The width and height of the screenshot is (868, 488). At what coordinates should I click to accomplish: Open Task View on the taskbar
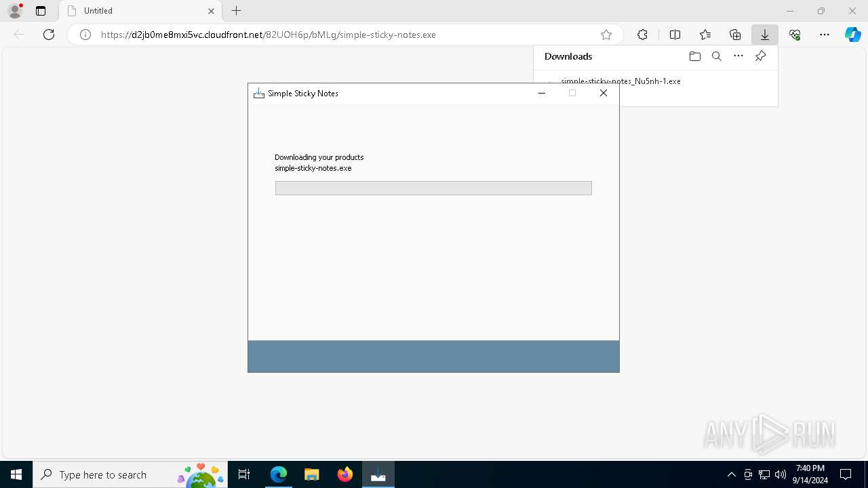[x=245, y=475]
